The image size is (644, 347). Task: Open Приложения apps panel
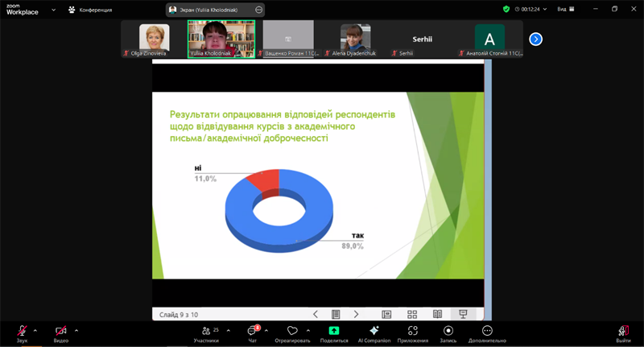(413, 333)
